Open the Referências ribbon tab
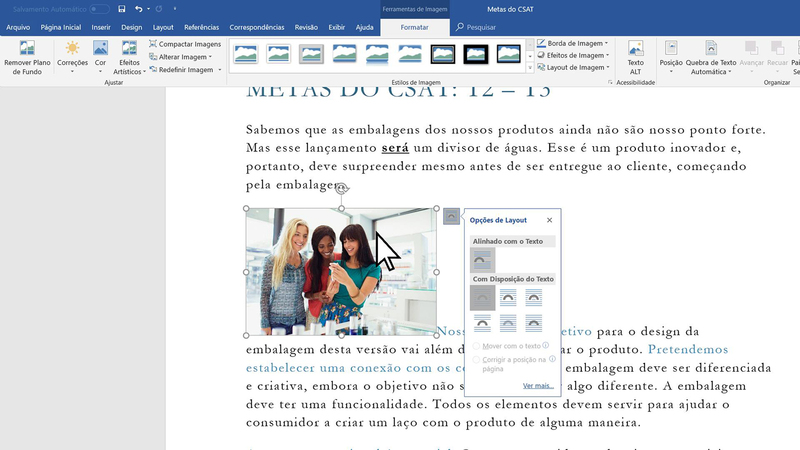Screen dimensions: 800x450 point(201,27)
